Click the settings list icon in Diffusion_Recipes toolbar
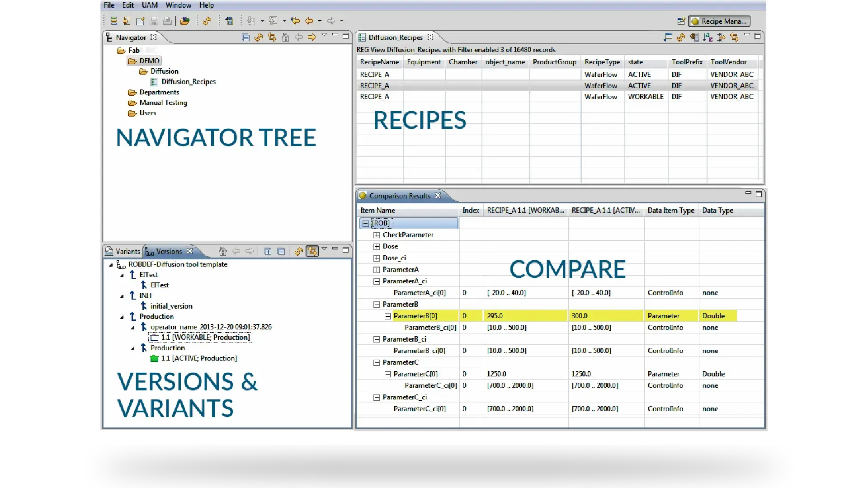The width and height of the screenshot is (868, 488). pyautogui.click(x=694, y=38)
